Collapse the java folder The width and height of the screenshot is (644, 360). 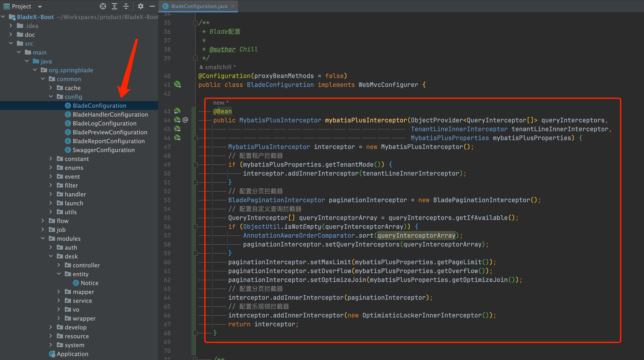tap(27, 61)
